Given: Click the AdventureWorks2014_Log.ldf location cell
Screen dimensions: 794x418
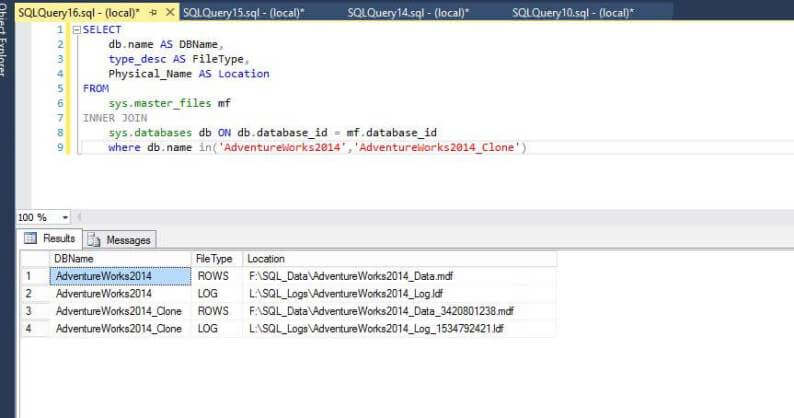Looking at the screenshot, I should click(400, 293).
